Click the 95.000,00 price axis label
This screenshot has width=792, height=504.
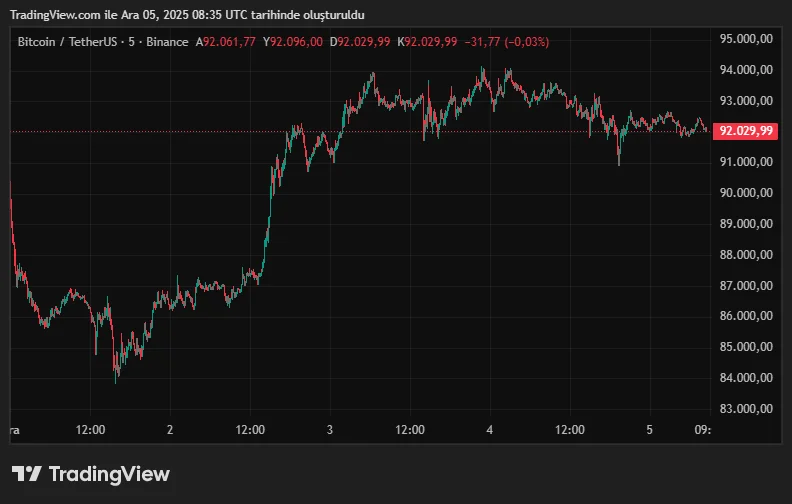click(x=746, y=39)
